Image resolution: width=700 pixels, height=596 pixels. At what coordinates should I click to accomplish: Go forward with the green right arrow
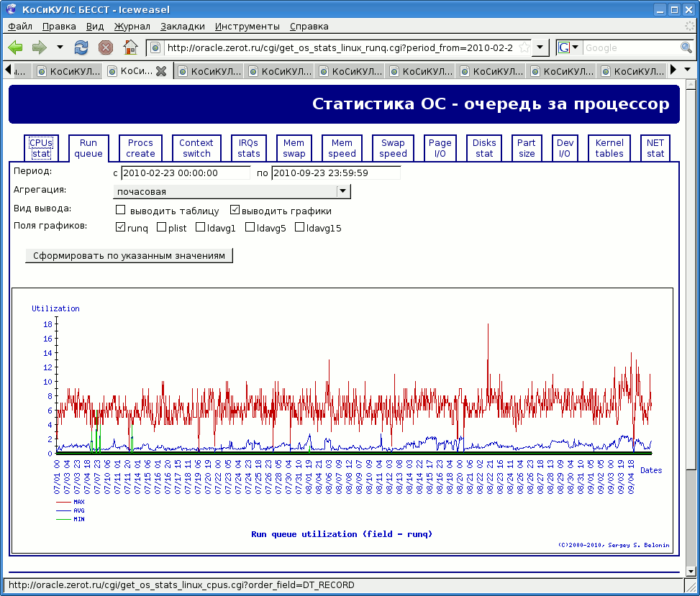click(x=40, y=47)
